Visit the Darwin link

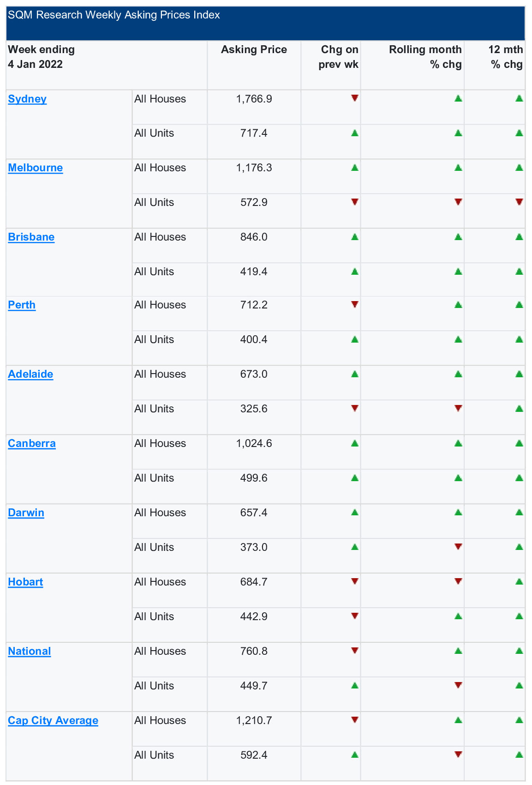click(26, 513)
